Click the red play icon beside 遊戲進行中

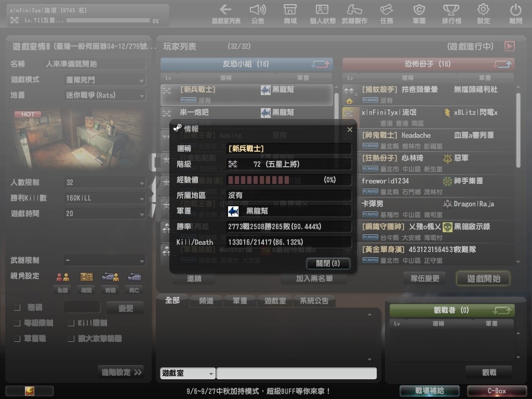509,46
